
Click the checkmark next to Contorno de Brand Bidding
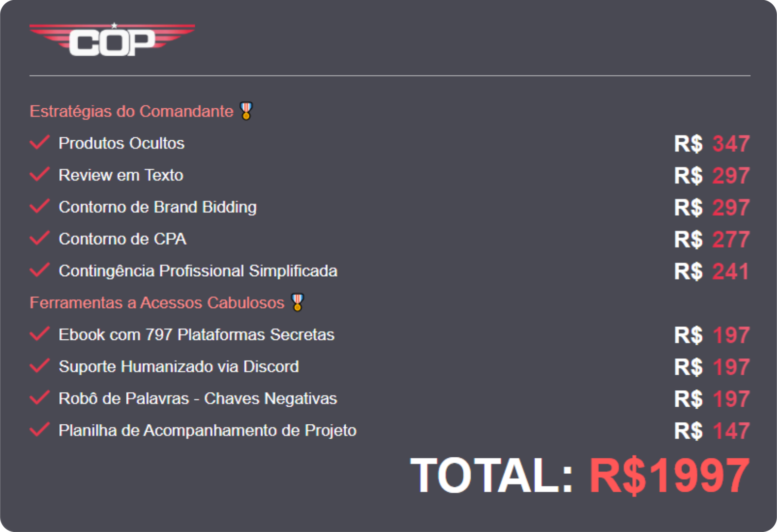(x=39, y=206)
